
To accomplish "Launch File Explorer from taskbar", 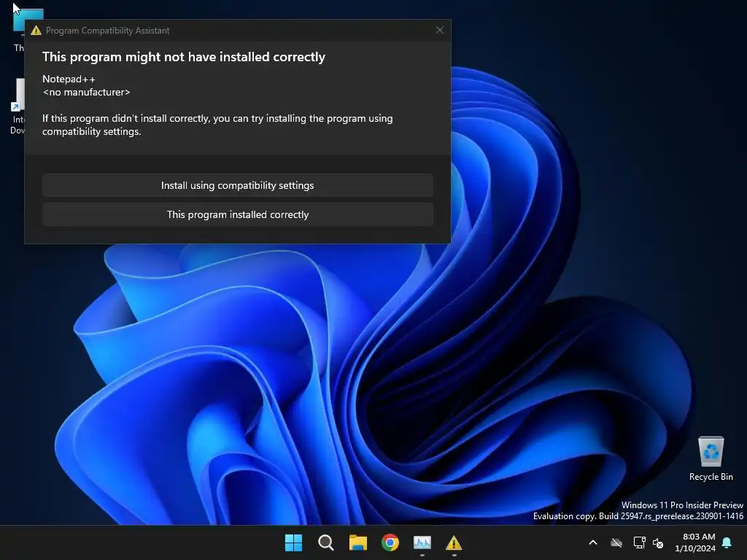I will click(x=357, y=542).
